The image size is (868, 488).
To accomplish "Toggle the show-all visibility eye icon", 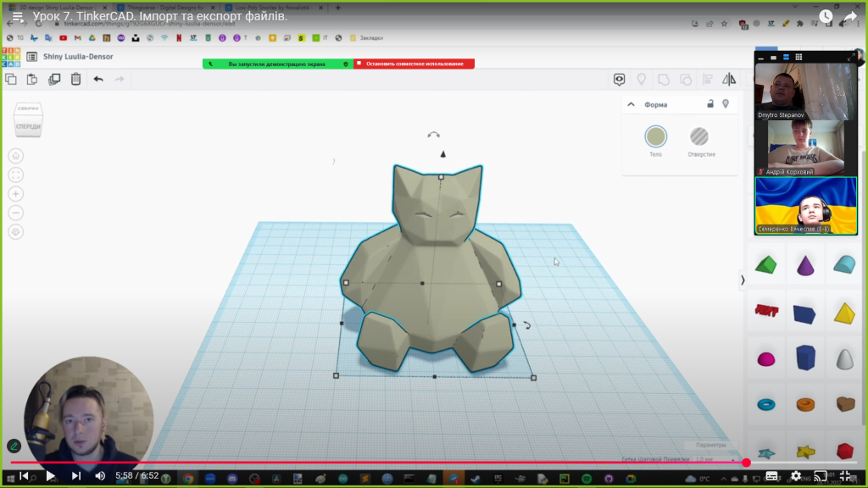I will [x=620, y=79].
